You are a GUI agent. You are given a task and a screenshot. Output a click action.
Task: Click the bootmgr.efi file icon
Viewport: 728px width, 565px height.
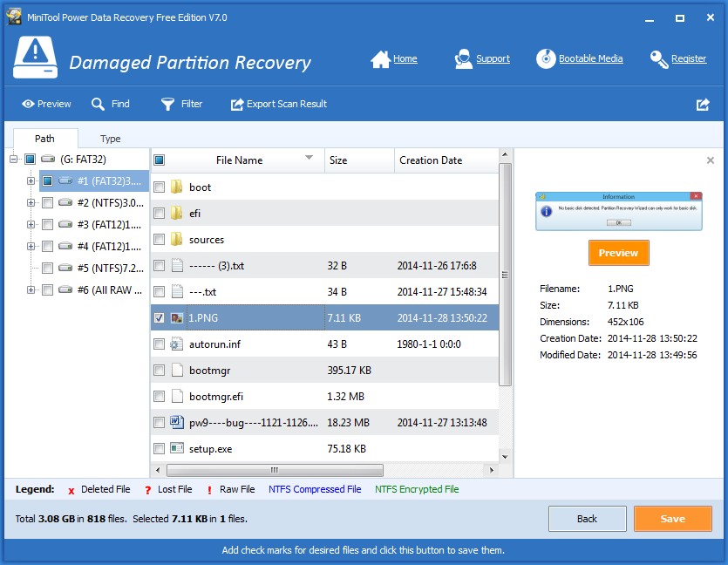pyautogui.click(x=176, y=396)
